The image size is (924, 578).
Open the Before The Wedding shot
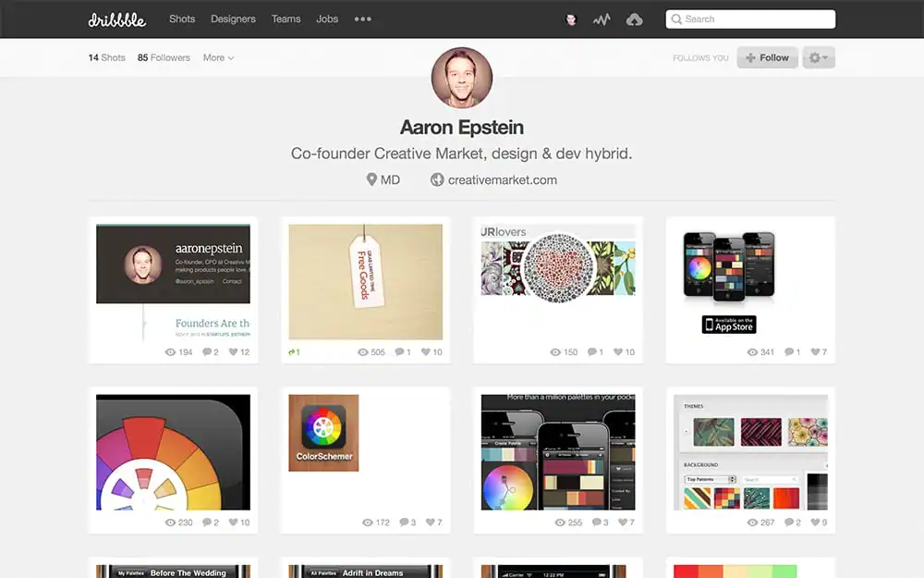click(174, 572)
